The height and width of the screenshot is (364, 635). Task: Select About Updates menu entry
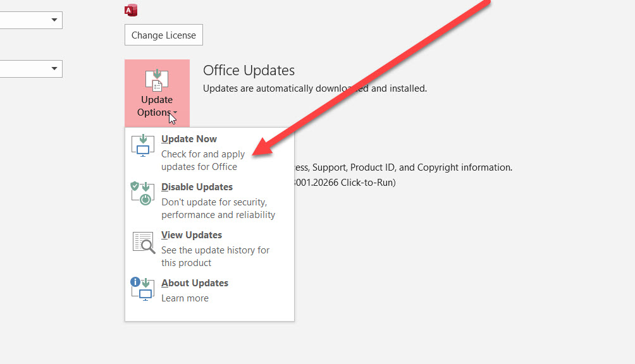209,291
